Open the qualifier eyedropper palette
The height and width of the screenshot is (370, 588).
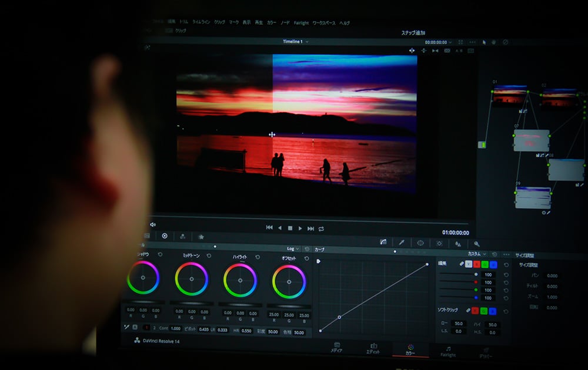(402, 243)
